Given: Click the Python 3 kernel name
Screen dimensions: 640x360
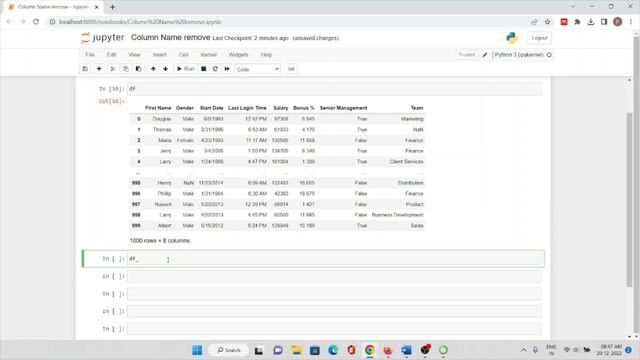Looking at the screenshot, I should (519, 55).
